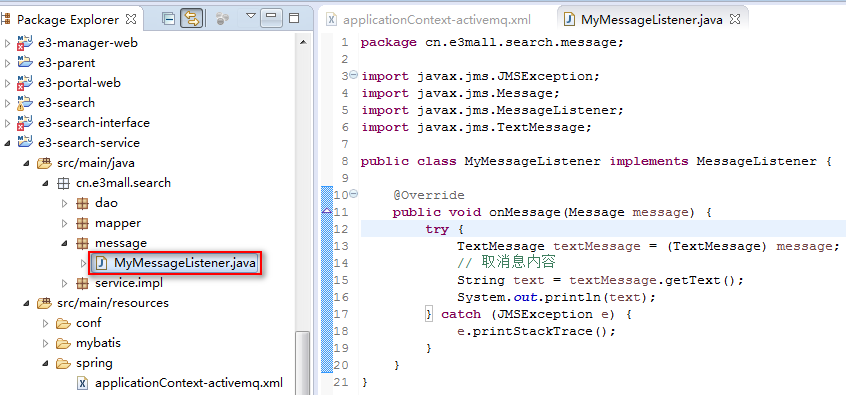Expand the service.impl package
Image resolution: width=846 pixels, height=395 pixels.
click(65, 283)
